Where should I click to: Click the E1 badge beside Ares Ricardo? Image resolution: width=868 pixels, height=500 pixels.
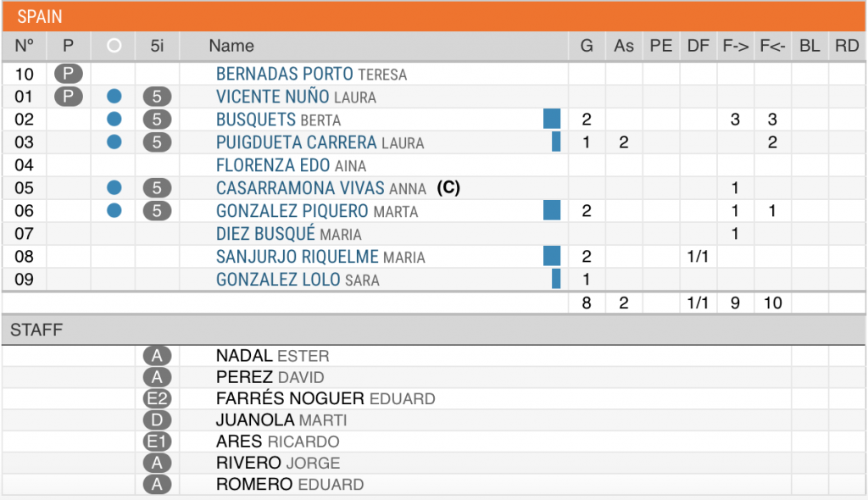tap(157, 442)
